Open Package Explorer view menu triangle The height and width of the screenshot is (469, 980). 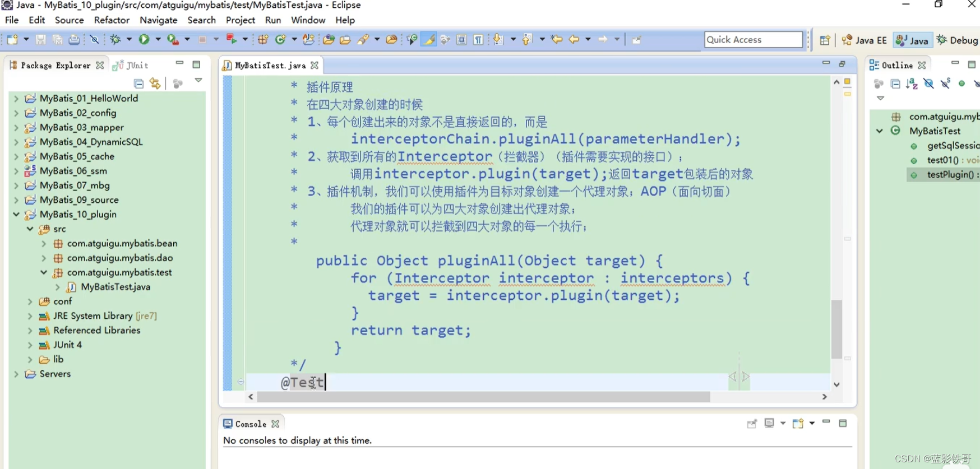click(x=198, y=80)
